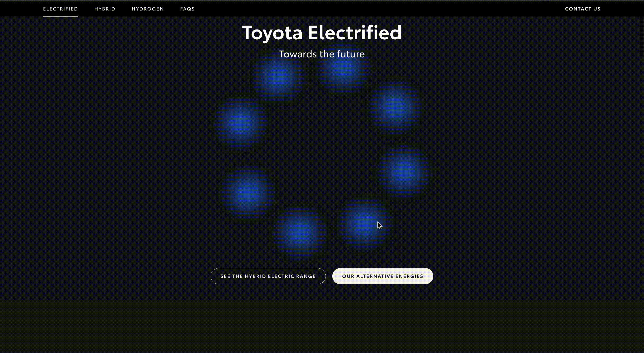Image resolution: width=644 pixels, height=353 pixels.
Task: Go to the Hydrogen section
Action: tap(148, 9)
